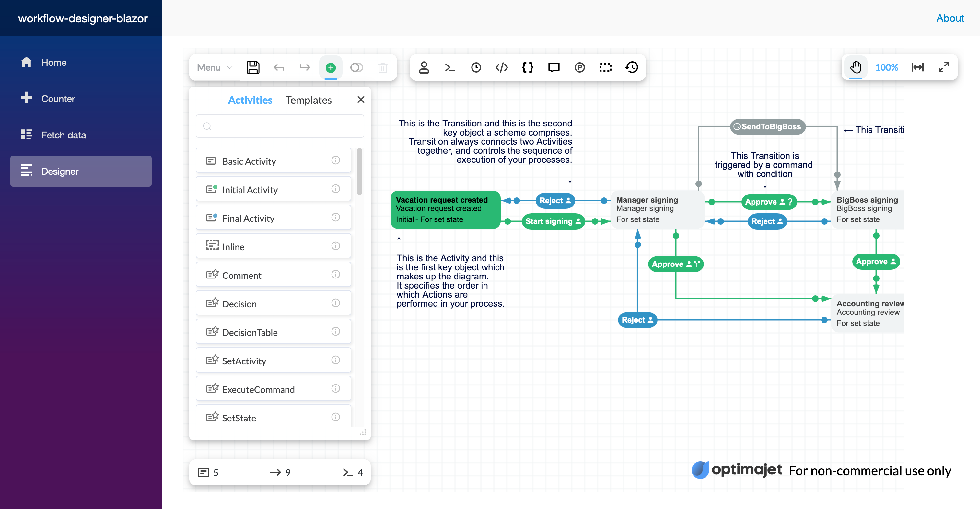Undo the last change with the back arrow
980x509 pixels.
(279, 67)
